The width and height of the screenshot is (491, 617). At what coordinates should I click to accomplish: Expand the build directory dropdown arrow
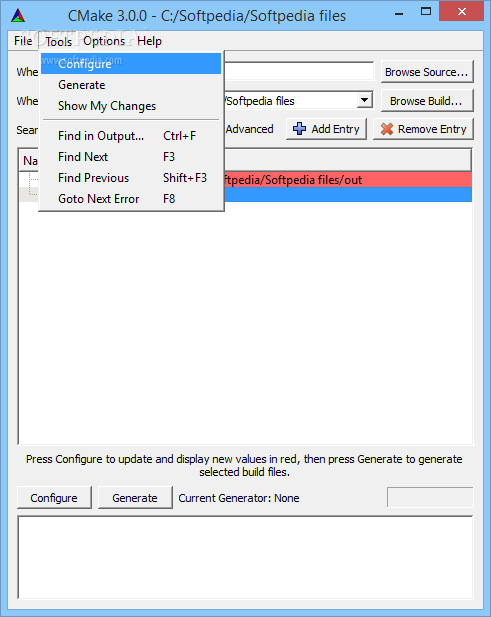coord(365,100)
